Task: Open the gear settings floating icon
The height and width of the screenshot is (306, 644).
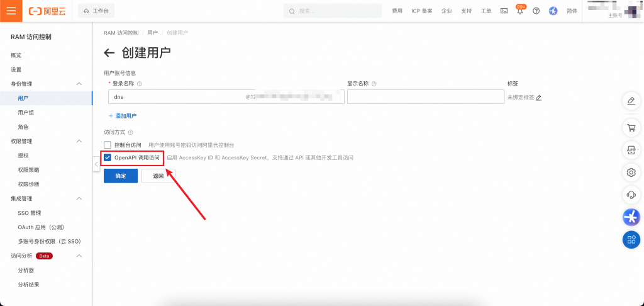Action: coord(631,173)
